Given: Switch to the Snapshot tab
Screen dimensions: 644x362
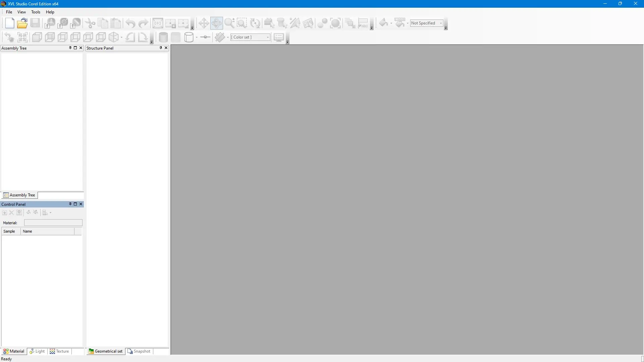Looking at the screenshot, I should 139,351.
